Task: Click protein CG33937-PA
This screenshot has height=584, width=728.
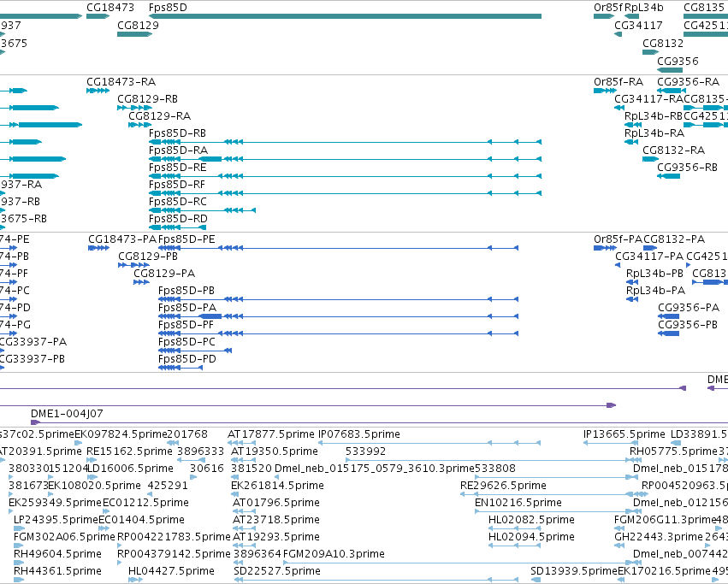Action: [x=33, y=342]
